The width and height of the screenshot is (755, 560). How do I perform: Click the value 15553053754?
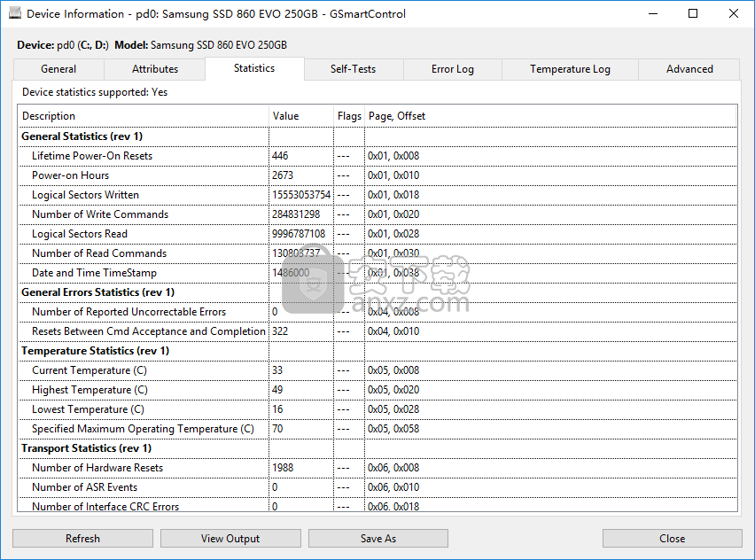[x=301, y=195]
